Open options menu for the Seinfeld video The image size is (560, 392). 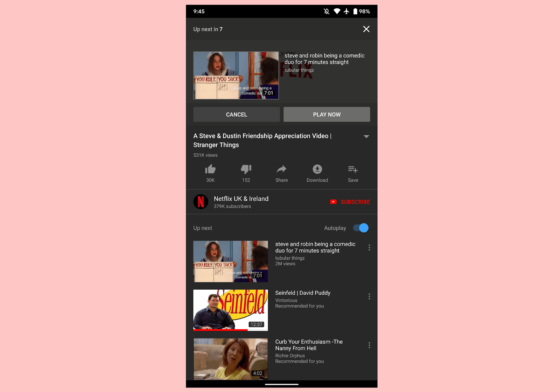click(x=369, y=296)
